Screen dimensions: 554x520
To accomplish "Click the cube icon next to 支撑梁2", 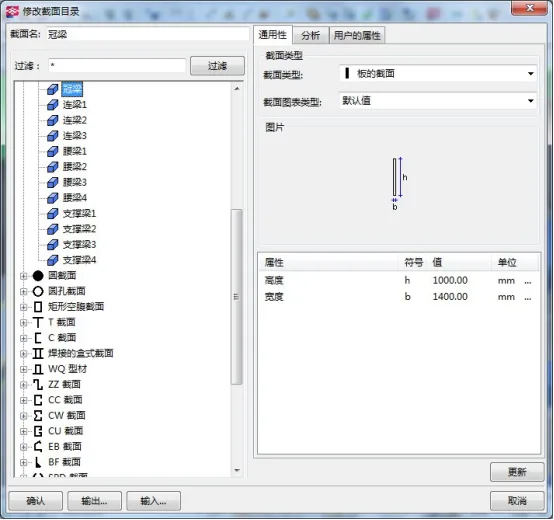I will point(53,229).
